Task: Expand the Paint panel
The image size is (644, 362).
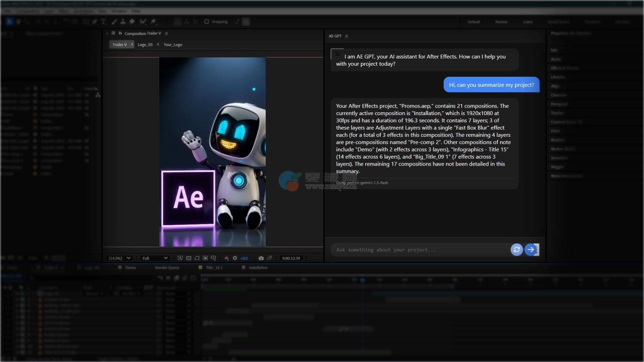Action: coord(555,131)
